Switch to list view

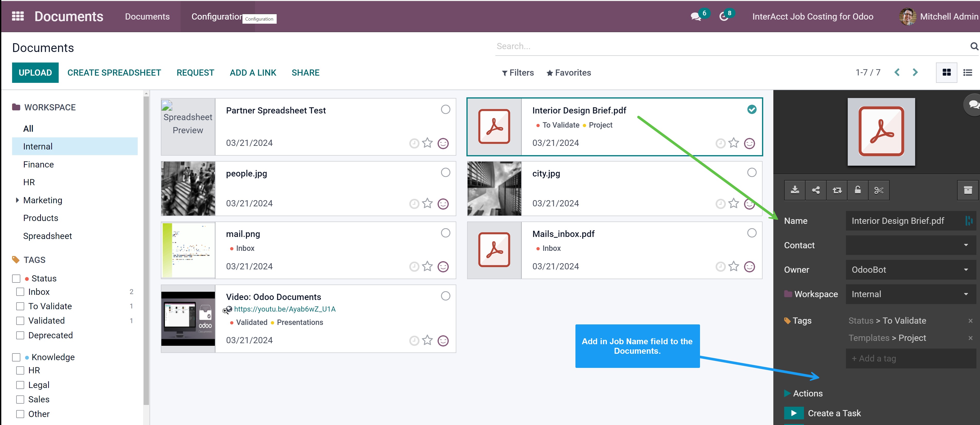(967, 73)
